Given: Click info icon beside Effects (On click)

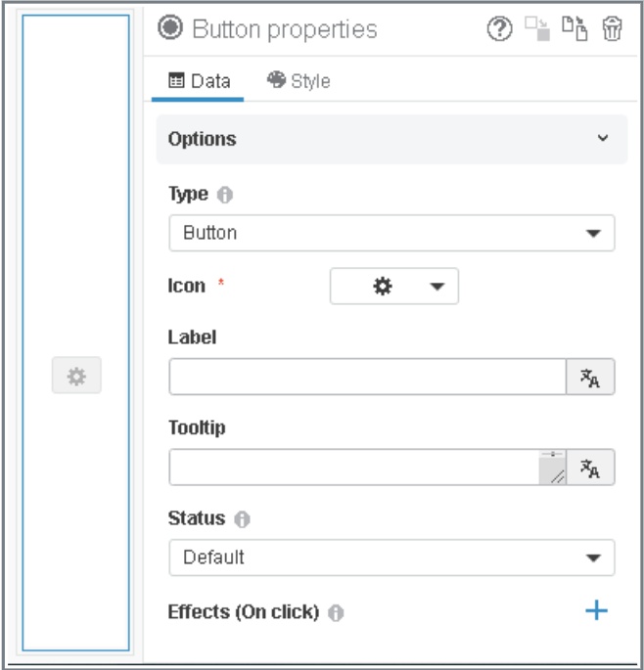Looking at the screenshot, I should tap(336, 613).
